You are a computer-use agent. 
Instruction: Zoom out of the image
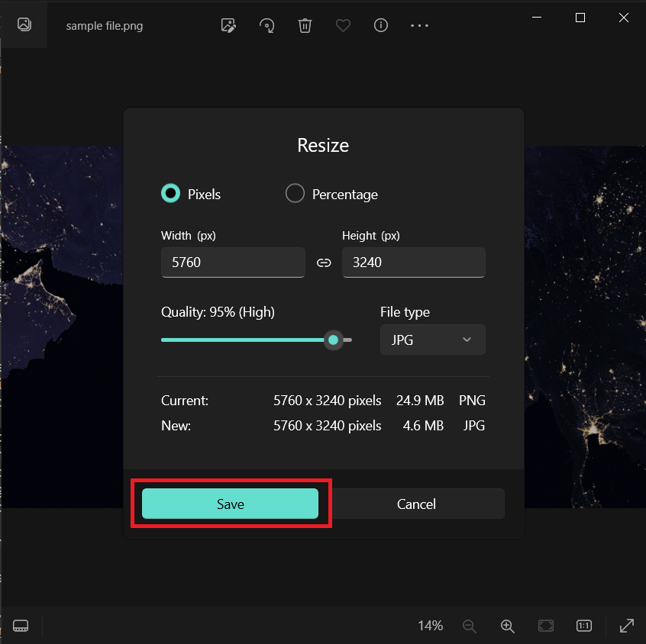click(x=470, y=626)
